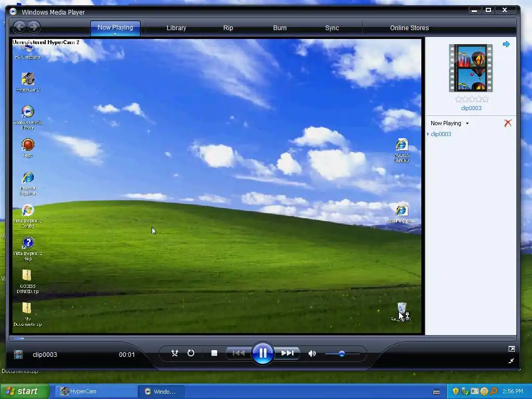532x399 pixels.
Task: Click the Recycle Bin in video
Action: 402,312
